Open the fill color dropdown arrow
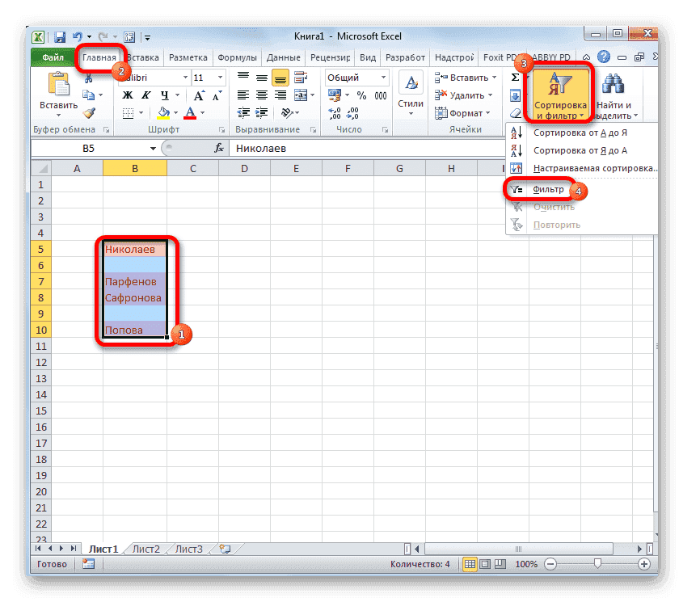700x602 pixels. pos(175,112)
